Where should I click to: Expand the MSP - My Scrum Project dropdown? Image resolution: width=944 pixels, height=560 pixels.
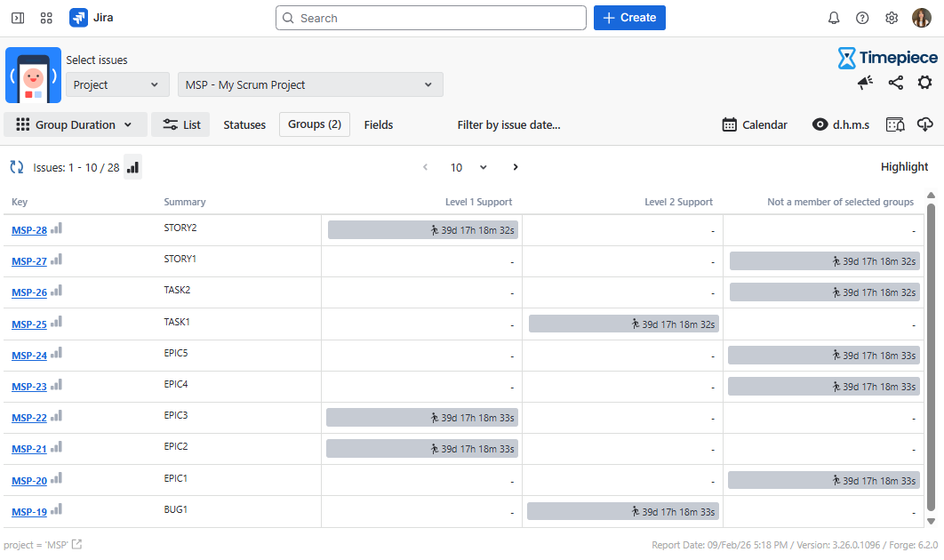pyautogui.click(x=310, y=84)
